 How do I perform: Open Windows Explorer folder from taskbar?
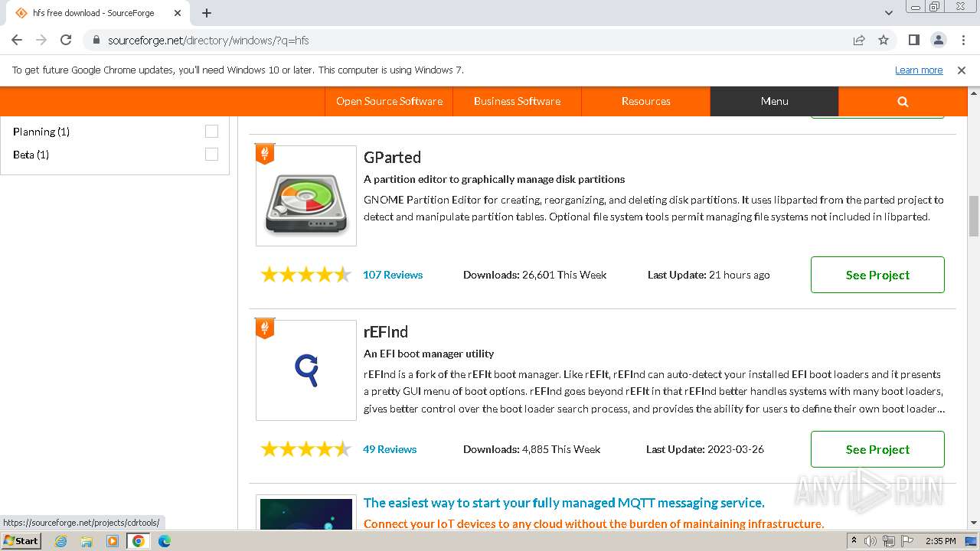pyautogui.click(x=87, y=540)
